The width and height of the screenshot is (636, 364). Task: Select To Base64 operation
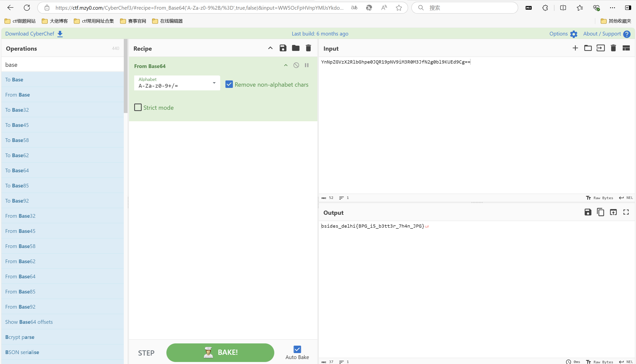pyautogui.click(x=63, y=170)
